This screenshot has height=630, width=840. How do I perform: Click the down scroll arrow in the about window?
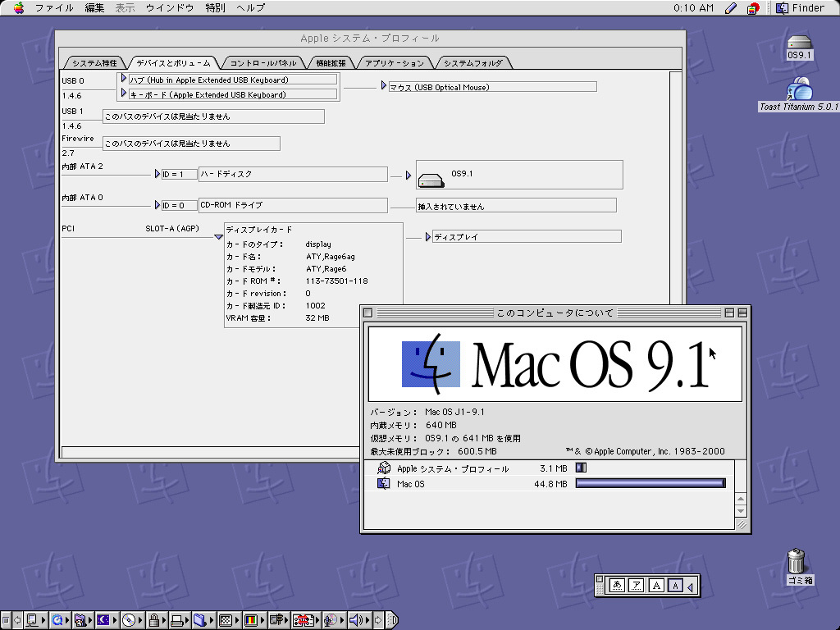[x=741, y=510]
